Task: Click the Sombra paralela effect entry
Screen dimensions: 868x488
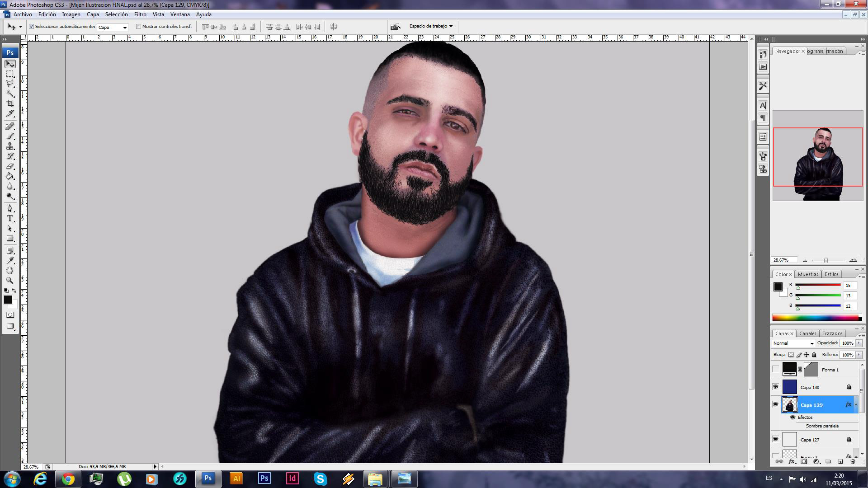Action: pyautogui.click(x=822, y=426)
